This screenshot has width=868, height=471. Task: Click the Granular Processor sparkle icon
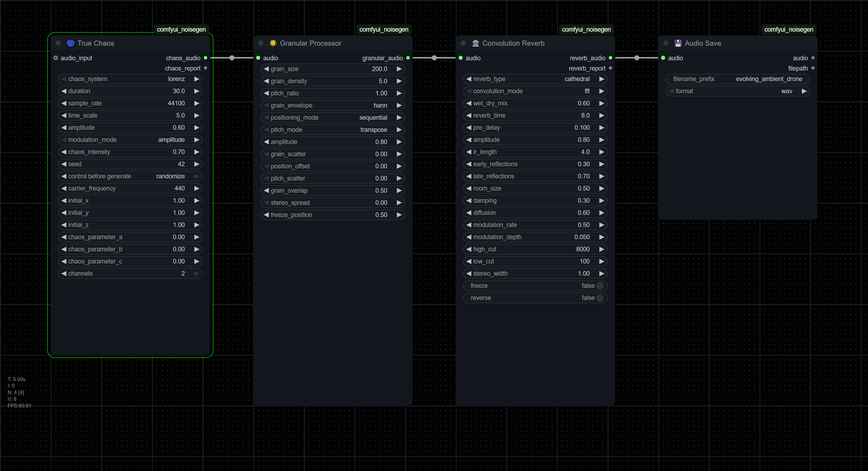[273, 43]
